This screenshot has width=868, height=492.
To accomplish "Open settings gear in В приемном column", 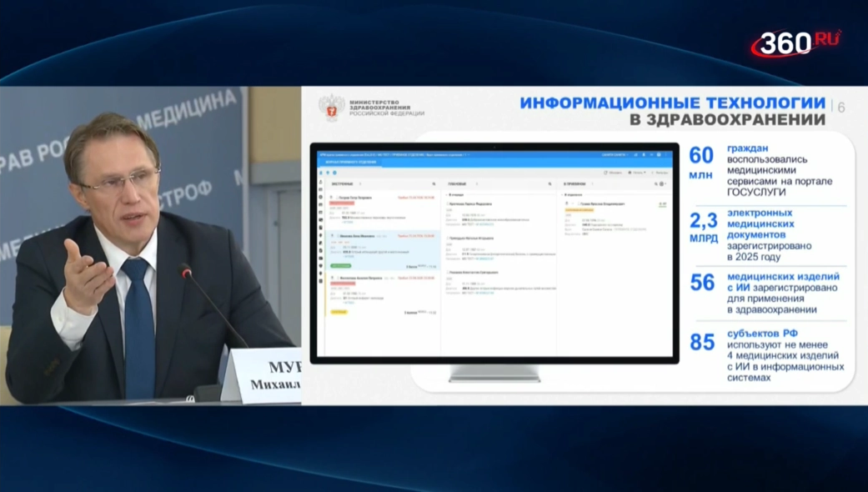I will click(x=662, y=183).
